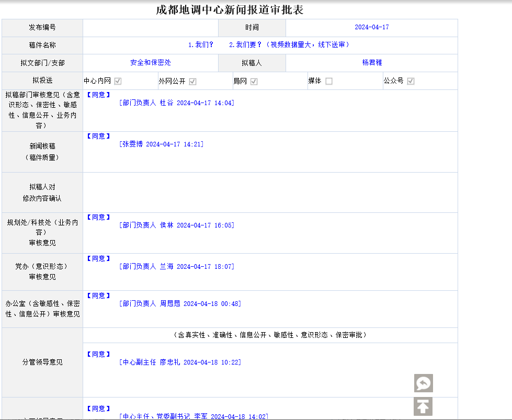Toggle the 公众号 checkbox

(411, 81)
